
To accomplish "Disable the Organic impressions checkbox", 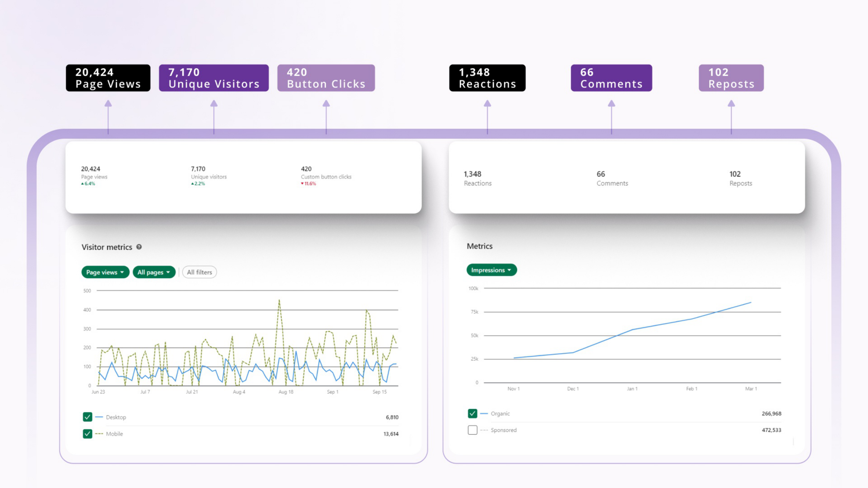I will click(x=472, y=413).
